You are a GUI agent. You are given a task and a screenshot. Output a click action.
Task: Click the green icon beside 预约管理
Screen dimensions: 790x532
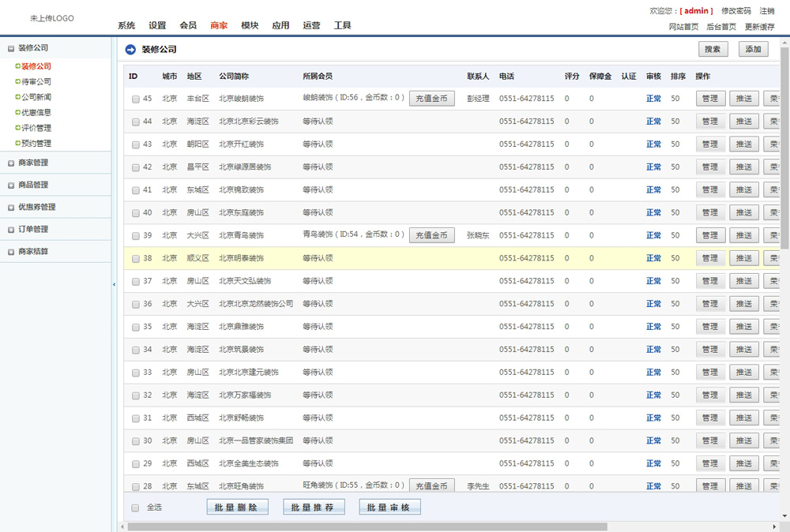coord(17,144)
